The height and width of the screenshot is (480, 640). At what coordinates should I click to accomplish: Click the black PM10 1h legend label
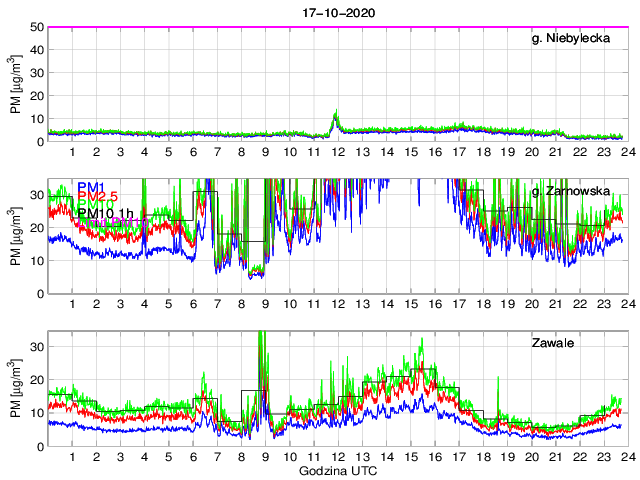coord(105,213)
